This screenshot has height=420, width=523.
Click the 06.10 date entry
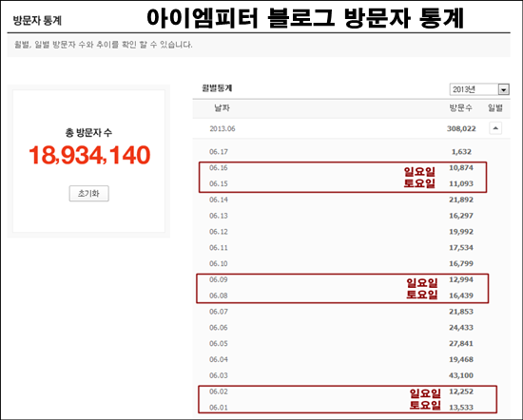(x=219, y=263)
